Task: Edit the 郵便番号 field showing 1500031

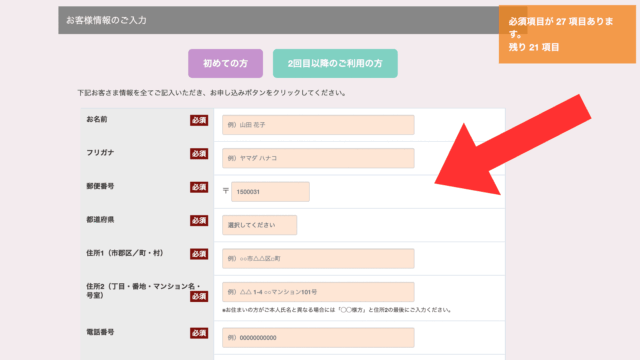Action: 270,192
